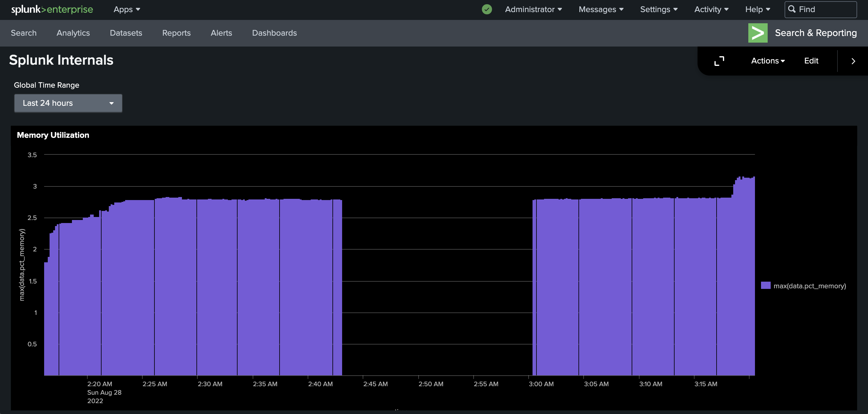Open the Settings dropdown
Viewport: 868px width, 414px height.
click(x=659, y=9)
